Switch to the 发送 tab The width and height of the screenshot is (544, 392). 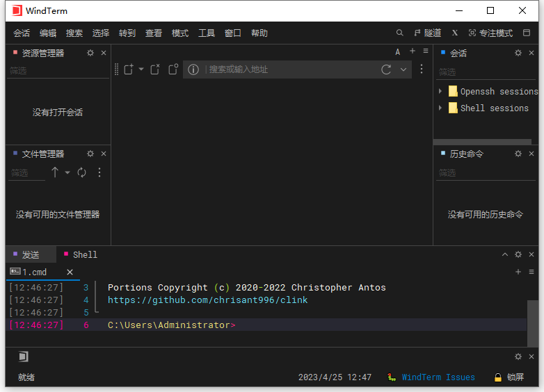[x=31, y=255]
